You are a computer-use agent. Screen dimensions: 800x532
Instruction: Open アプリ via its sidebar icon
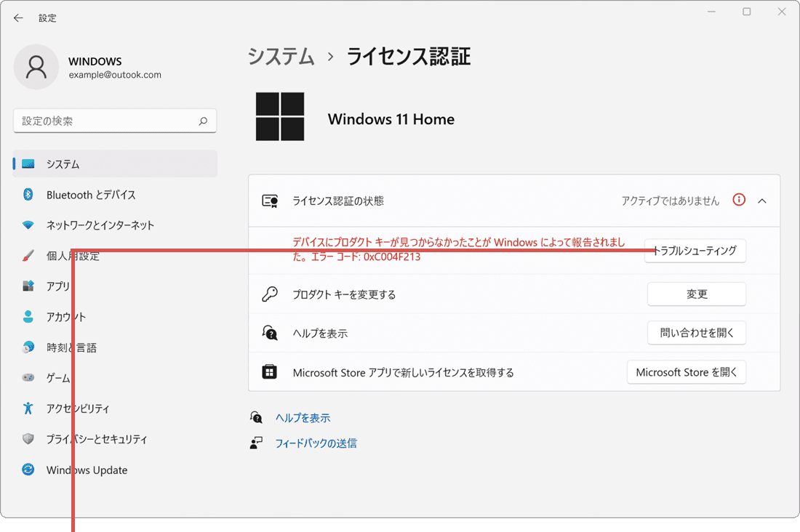26,286
